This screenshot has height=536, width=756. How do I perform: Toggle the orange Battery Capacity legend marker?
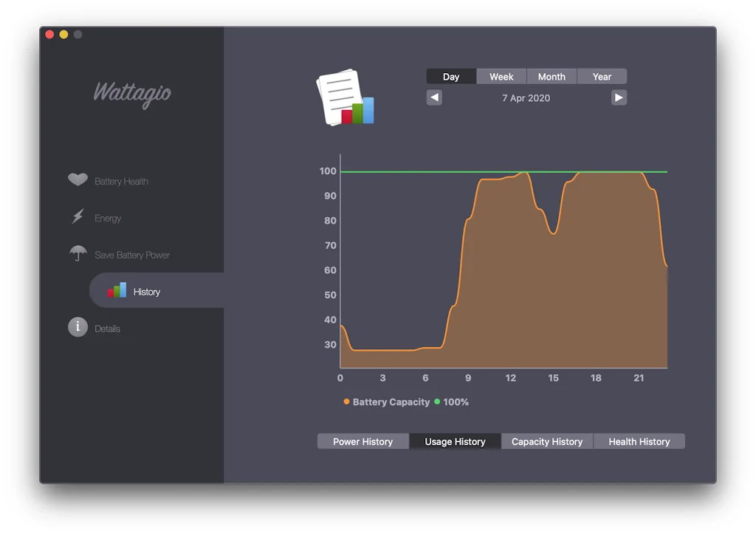[347, 402]
